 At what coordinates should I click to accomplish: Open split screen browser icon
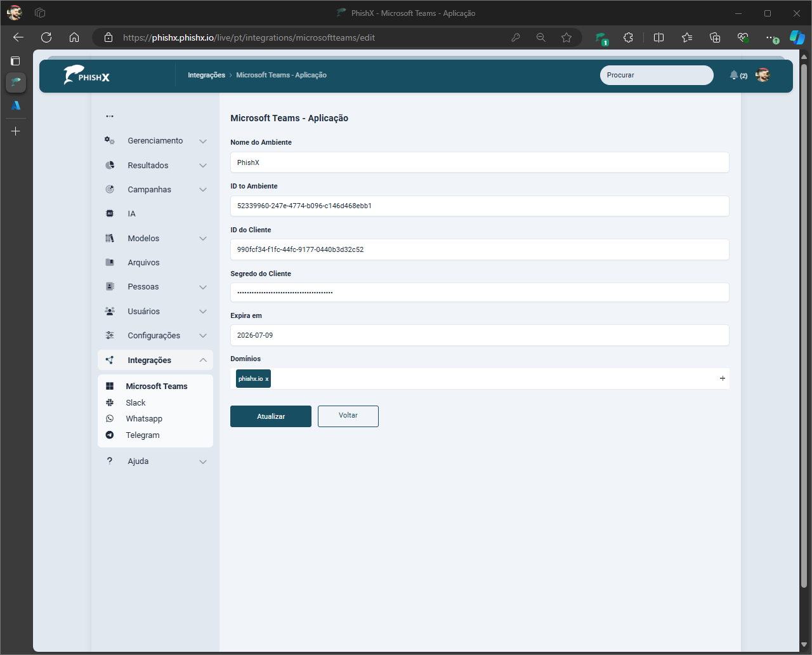coord(658,37)
